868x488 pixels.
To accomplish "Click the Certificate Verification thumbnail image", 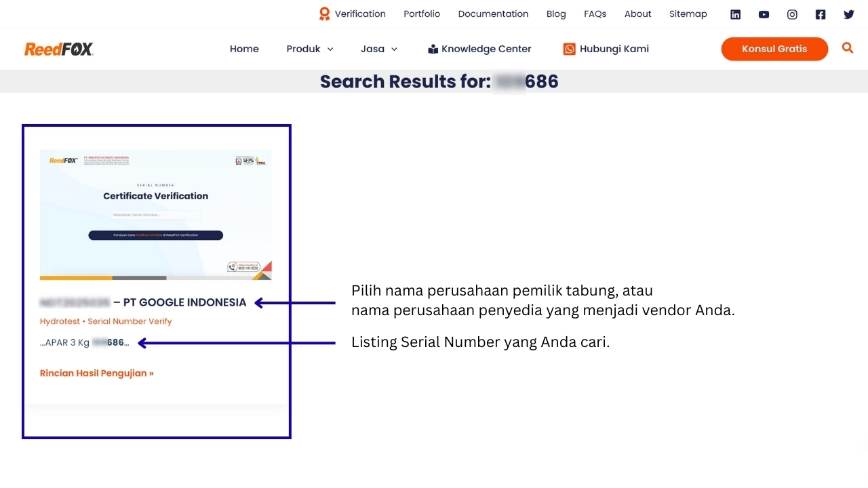I will tap(156, 214).
